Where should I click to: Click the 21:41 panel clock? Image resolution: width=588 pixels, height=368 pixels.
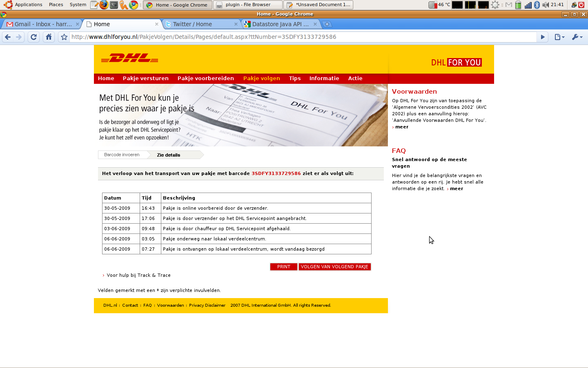pos(557,5)
